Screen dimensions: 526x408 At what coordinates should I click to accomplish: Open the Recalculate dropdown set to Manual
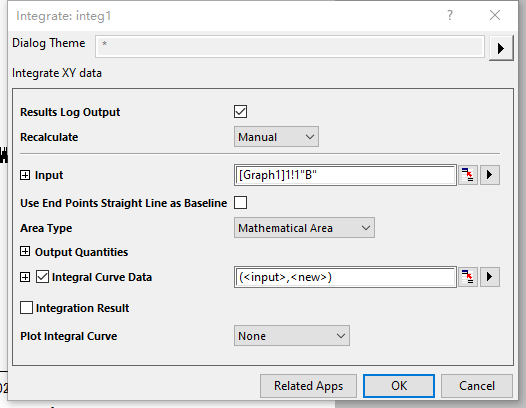pos(276,137)
